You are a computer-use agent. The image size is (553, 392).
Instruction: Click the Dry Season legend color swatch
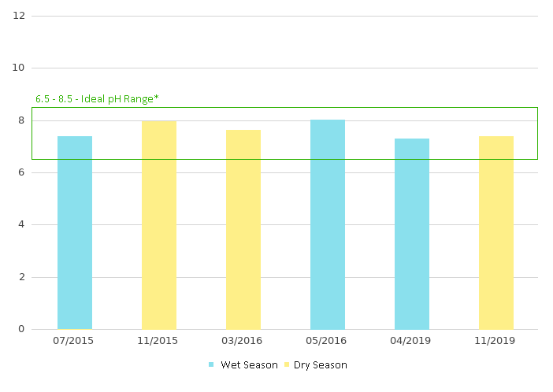287,365
